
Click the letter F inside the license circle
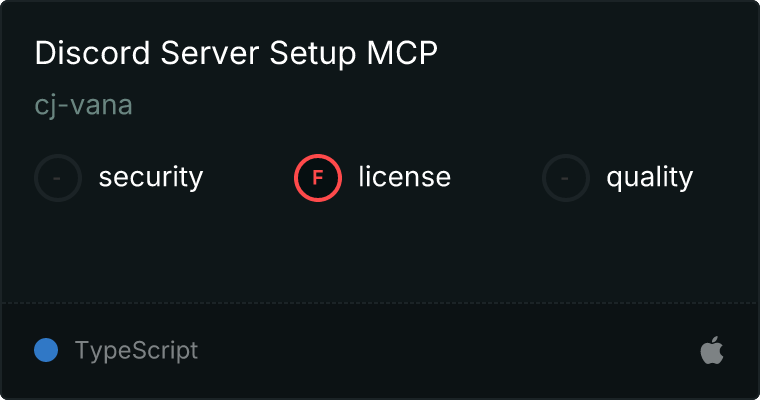[x=318, y=178]
